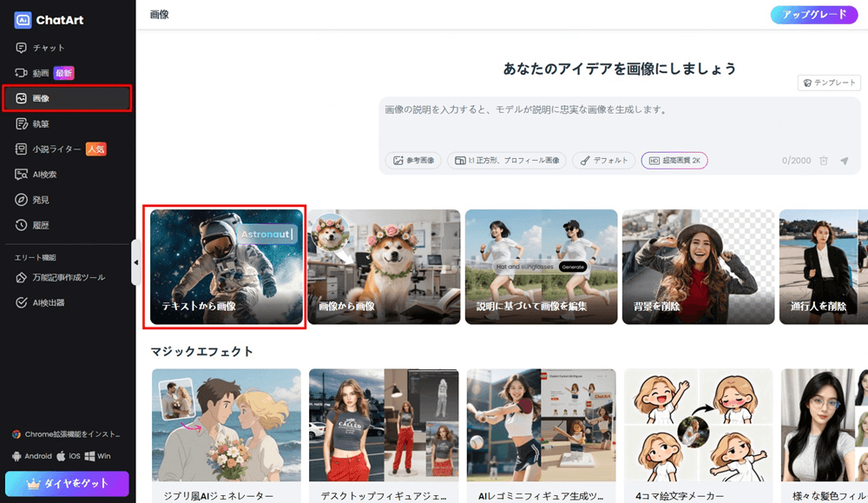Click the iOS apple icon

61,456
